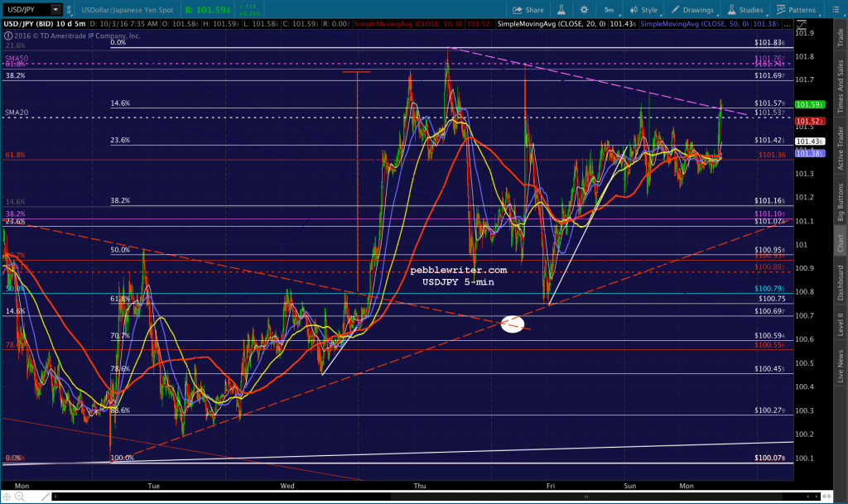
Task: Click the $101.836 Fibonacci level label
Action: [x=769, y=42]
